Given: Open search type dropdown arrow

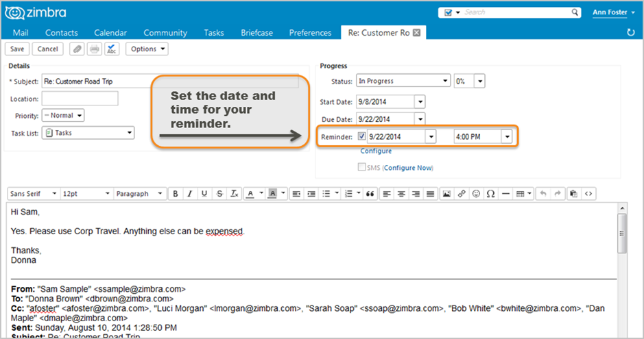Looking at the screenshot, I should (x=458, y=12).
